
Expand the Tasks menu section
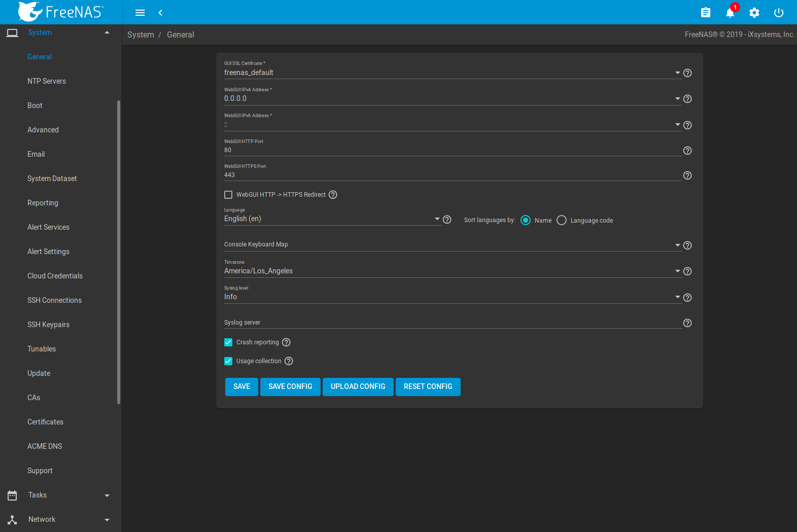pos(107,495)
